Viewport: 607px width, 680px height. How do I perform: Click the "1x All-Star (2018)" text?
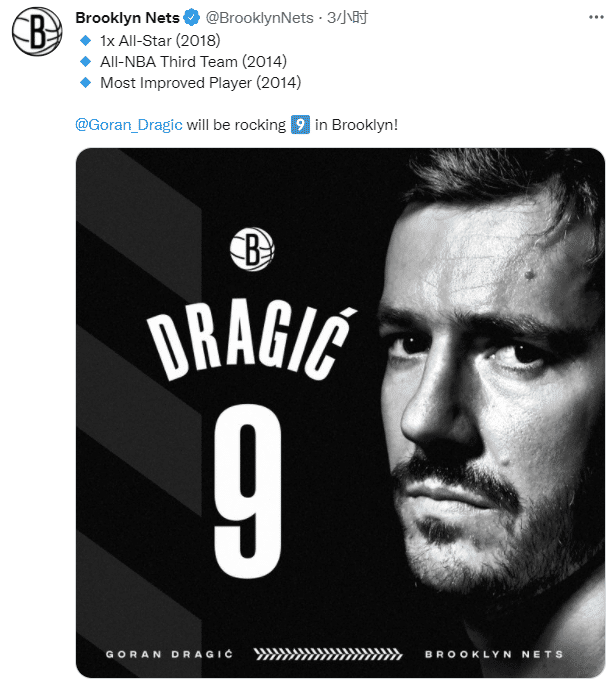(160, 40)
